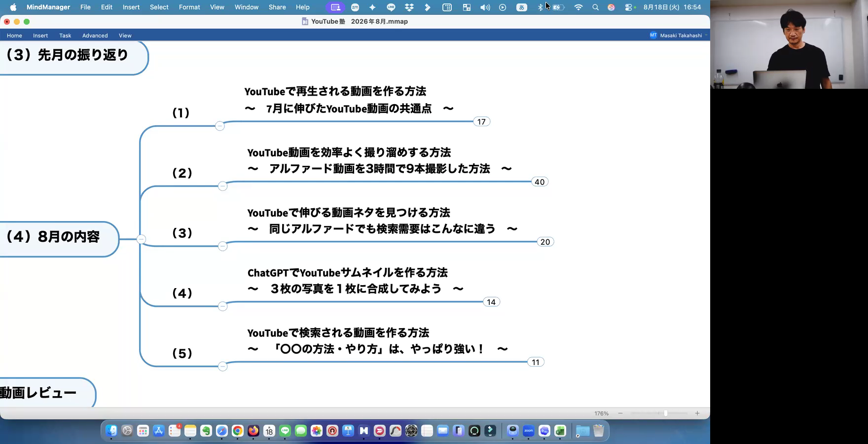The image size is (868, 444).
Task: Zoom out with the minus button
Action: click(620, 413)
